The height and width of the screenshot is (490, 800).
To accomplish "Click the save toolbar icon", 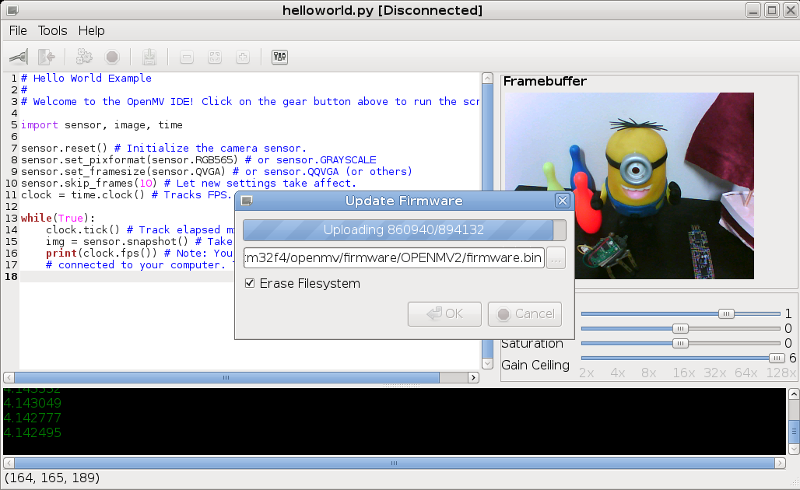I will coord(149,58).
